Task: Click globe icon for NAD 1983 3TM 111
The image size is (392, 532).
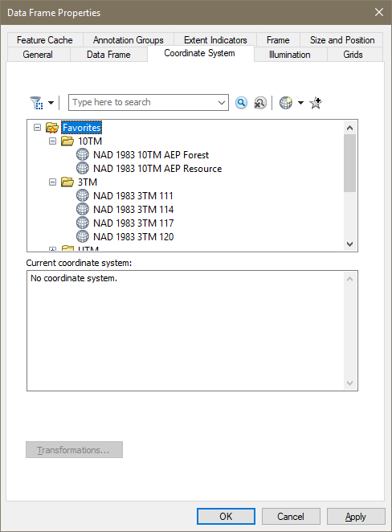Action: 83,196
